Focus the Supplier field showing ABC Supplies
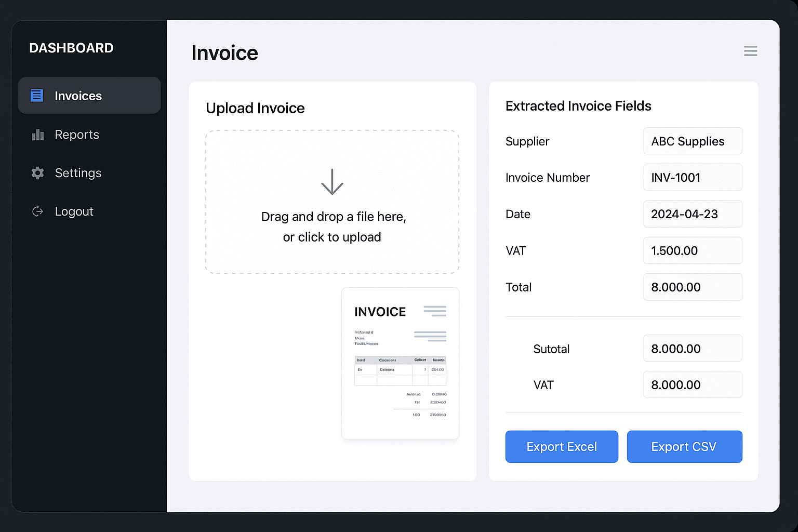 (693, 141)
